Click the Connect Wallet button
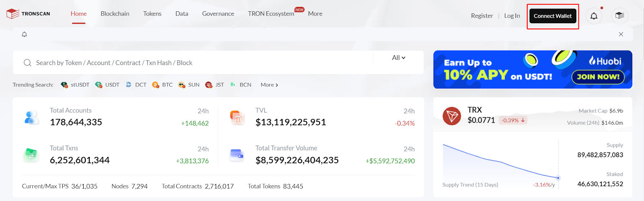 [553, 16]
